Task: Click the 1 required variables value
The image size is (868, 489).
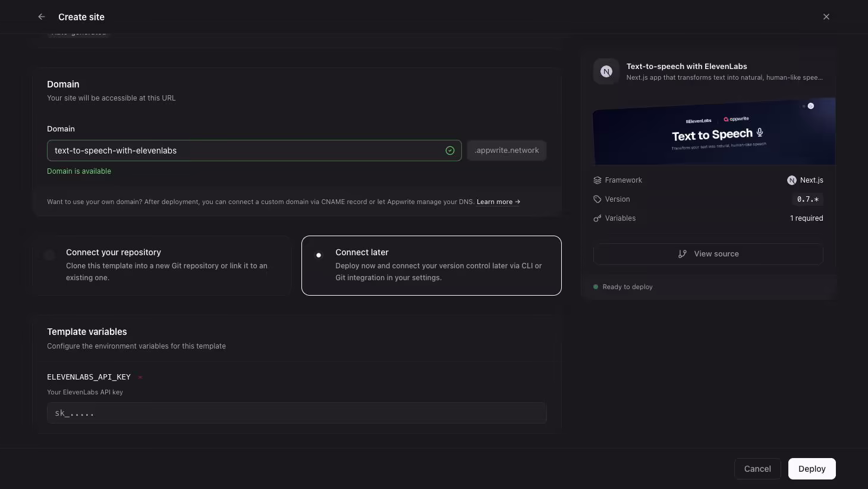Action: point(807,218)
